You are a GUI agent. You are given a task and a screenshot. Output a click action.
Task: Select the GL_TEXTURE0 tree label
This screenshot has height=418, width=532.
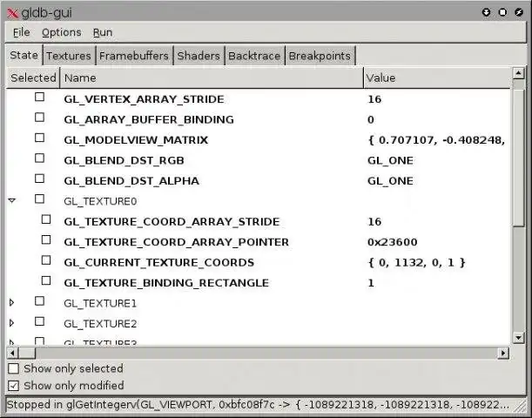(x=100, y=201)
